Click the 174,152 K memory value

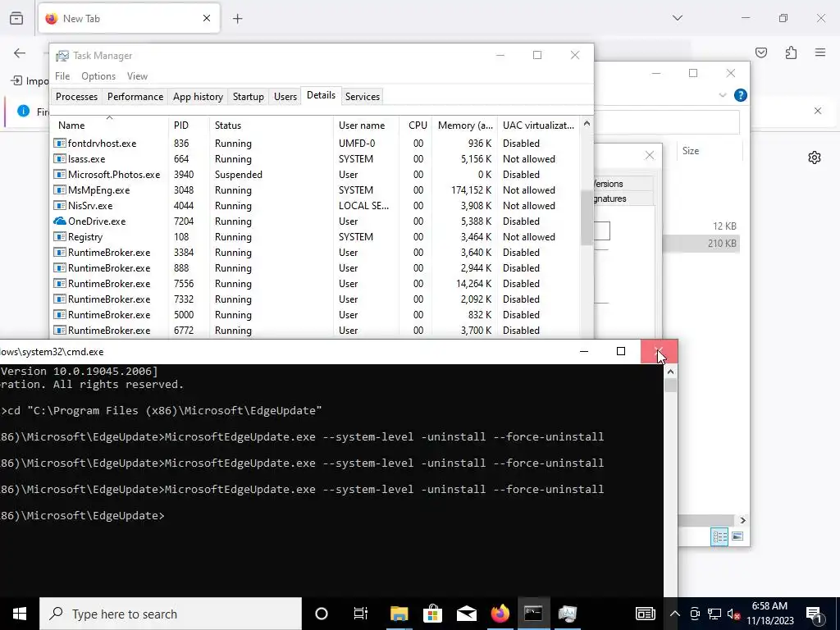pos(471,190)
